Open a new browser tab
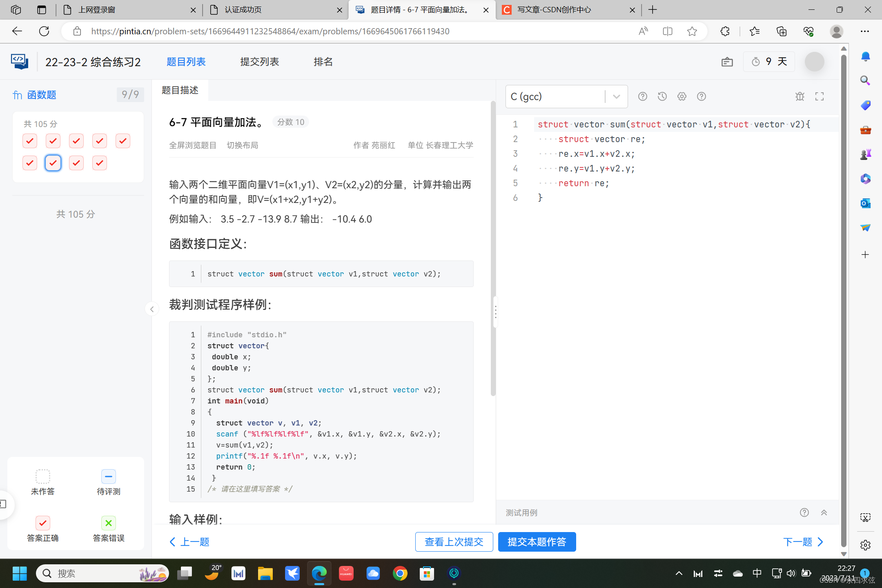The image size is (882, 588). [x=653, y=10]
